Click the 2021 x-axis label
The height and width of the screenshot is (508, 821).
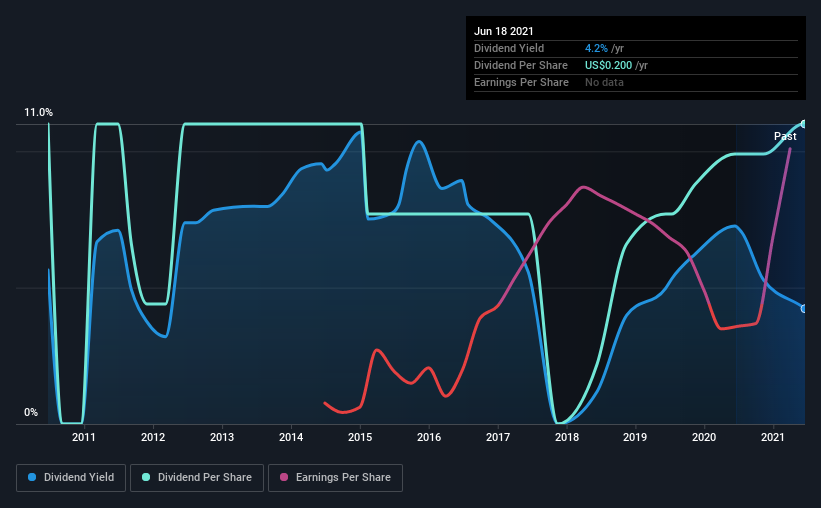[x=773, y=437]
